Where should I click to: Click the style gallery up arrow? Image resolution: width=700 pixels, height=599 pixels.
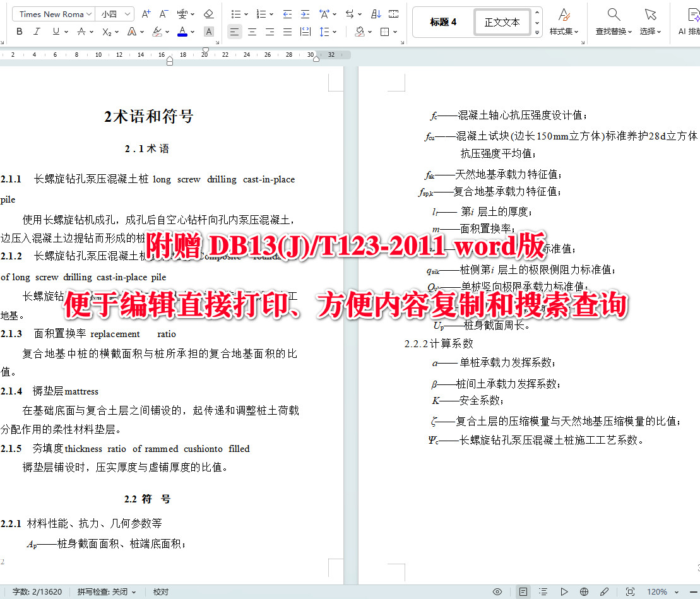537,12
